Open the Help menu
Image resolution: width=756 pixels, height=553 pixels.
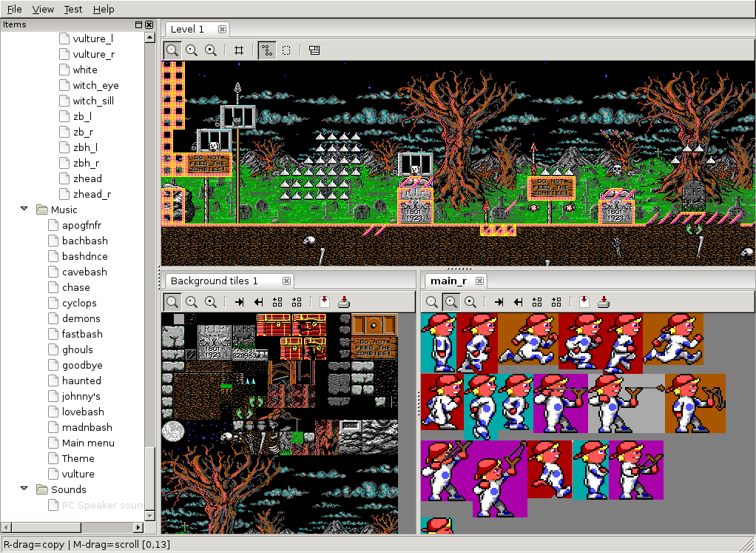pyautogui.click(x=104, y=9)
